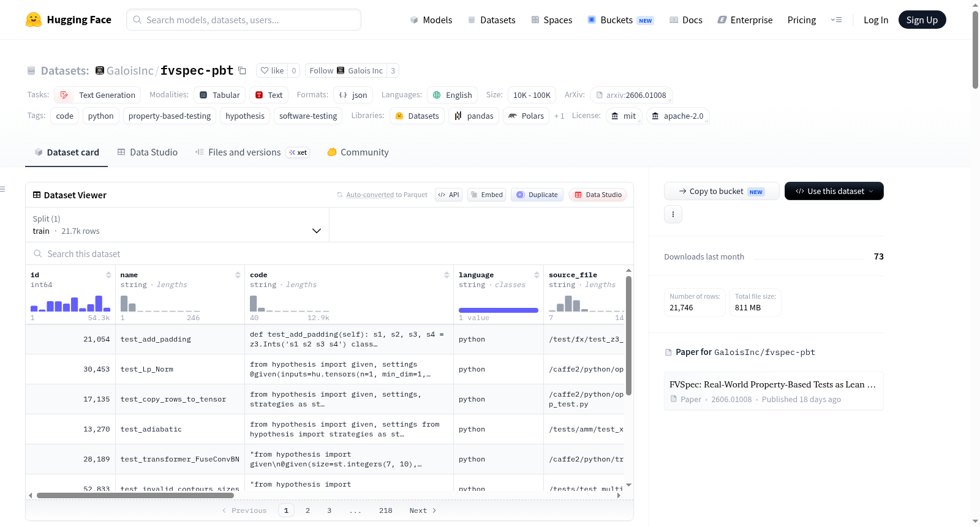The image size is (980, 527).
Task: Open the three-dot more options menu
Action: (x=673, y=214)
